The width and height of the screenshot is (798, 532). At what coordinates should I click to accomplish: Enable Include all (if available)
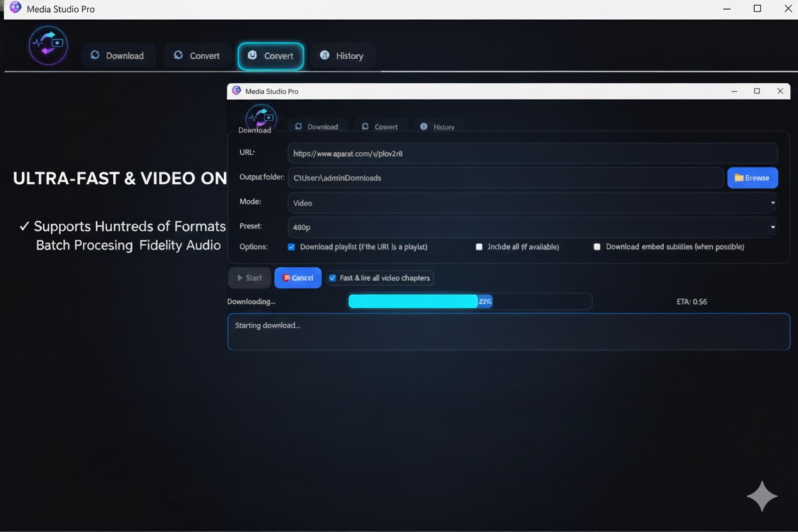point(479,246)
